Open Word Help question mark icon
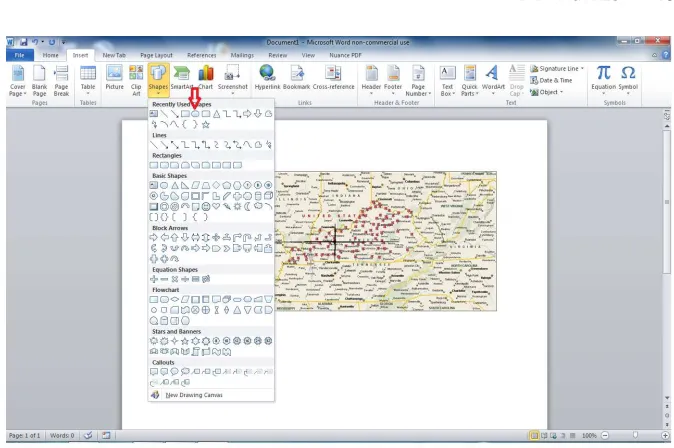 pyautogui.click(x=665, y=55)
